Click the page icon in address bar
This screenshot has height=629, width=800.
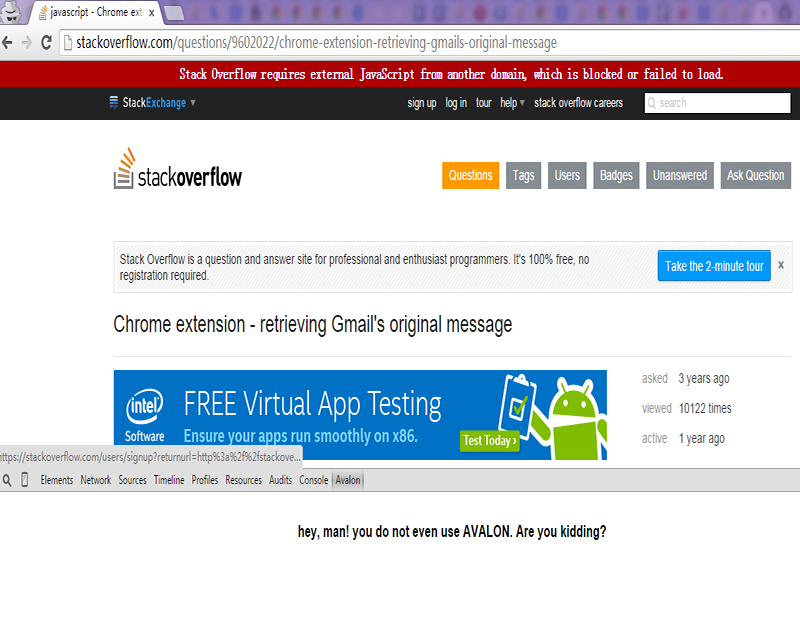(x=67, y=43)
